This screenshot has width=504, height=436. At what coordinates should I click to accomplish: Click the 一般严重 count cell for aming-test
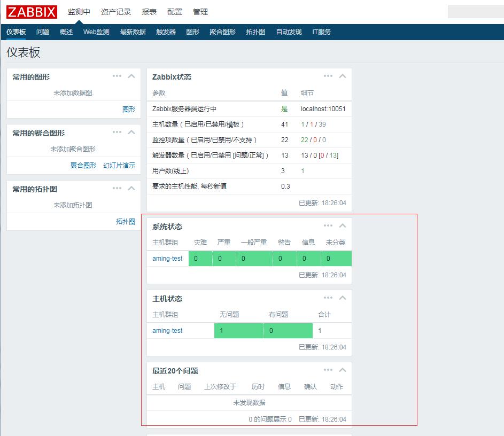click(254, 258)
